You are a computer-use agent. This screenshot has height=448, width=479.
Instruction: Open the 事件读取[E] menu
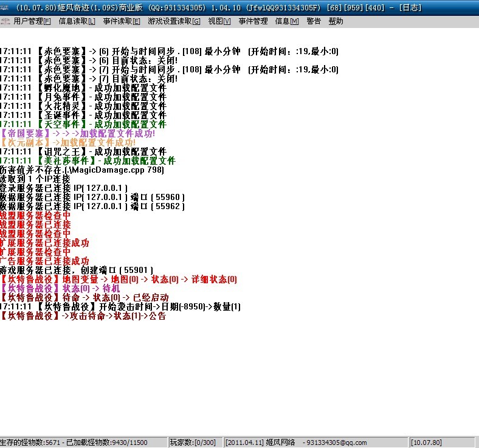[122, 21]
